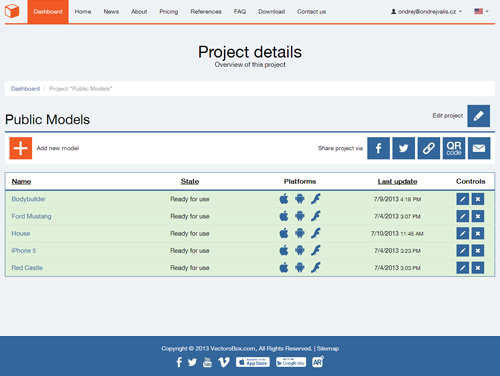
Task: Click the Dashboard breadcrumb link
Action: tap(25, 89)
